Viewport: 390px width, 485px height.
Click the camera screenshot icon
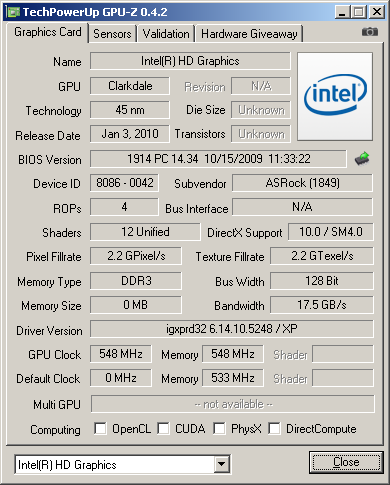pyautogui.click(x=370, y=32)
